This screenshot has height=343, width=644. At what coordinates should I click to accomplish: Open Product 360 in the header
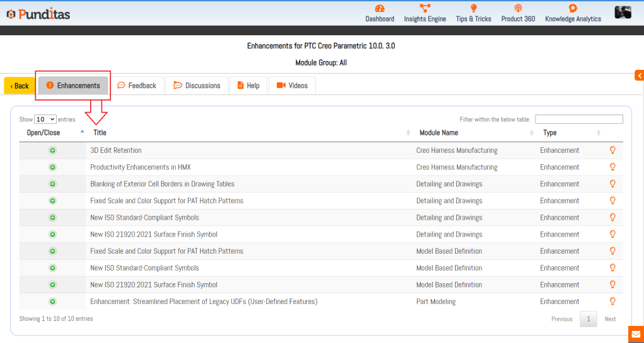tap(518, 9)
